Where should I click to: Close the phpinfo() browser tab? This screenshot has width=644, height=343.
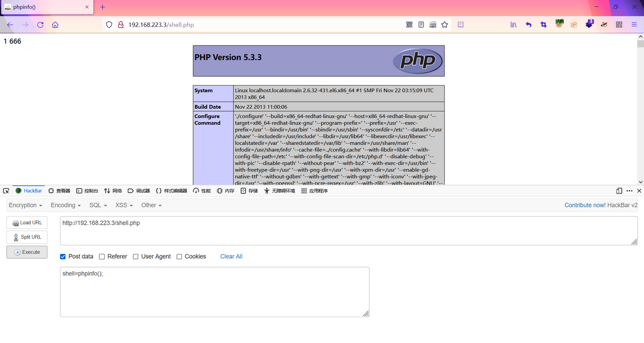[87, 7]
